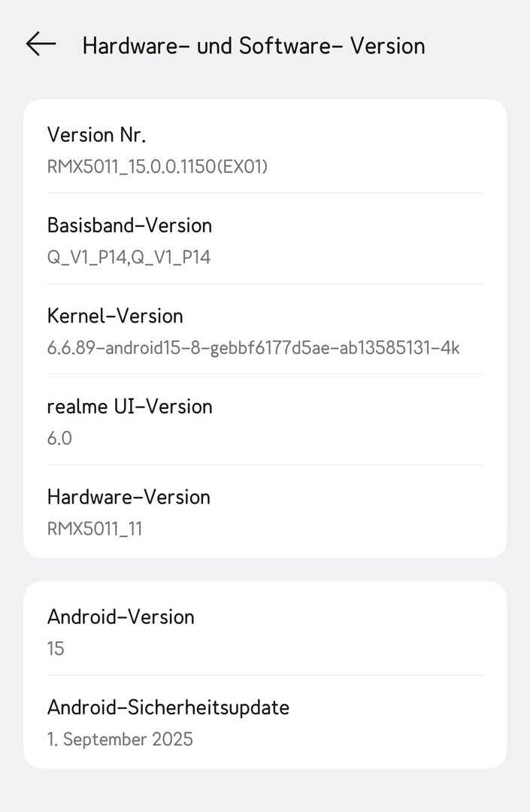This screenshot has height=812, width=530.
Task: Tap the Kernel-Version label
Action: coord(115,316)
